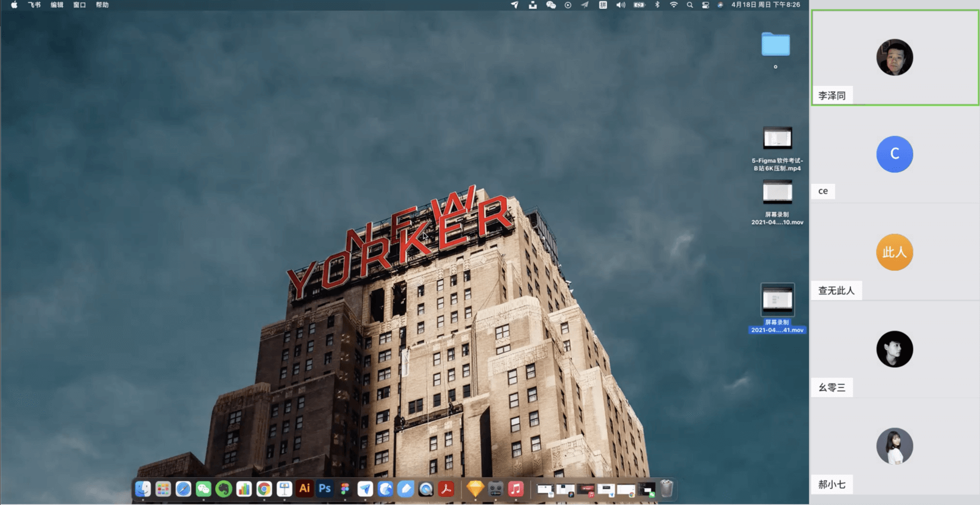Open the 飞书 app menu
This screenshot has height=505, width=980.
[x=34, y=5]
